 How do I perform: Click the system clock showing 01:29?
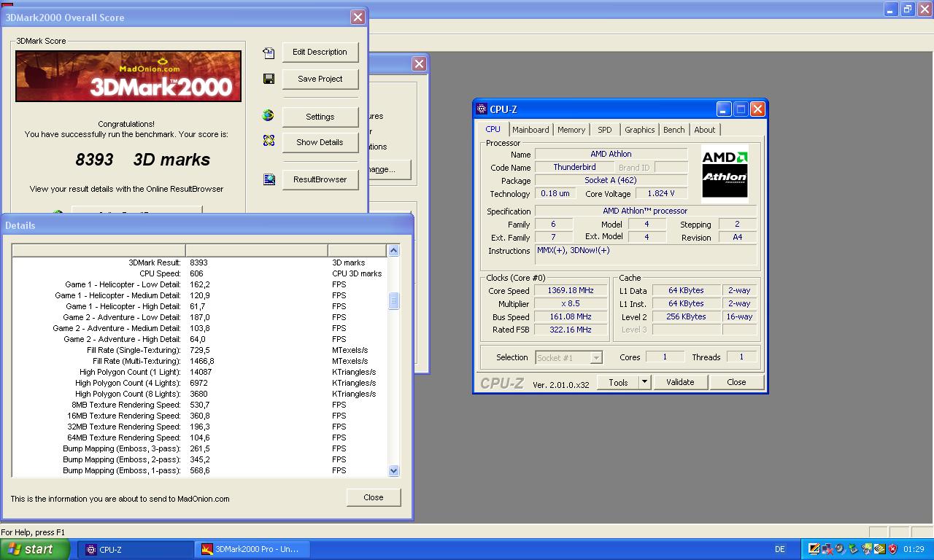pyautogui.click(x=914, y=549)
